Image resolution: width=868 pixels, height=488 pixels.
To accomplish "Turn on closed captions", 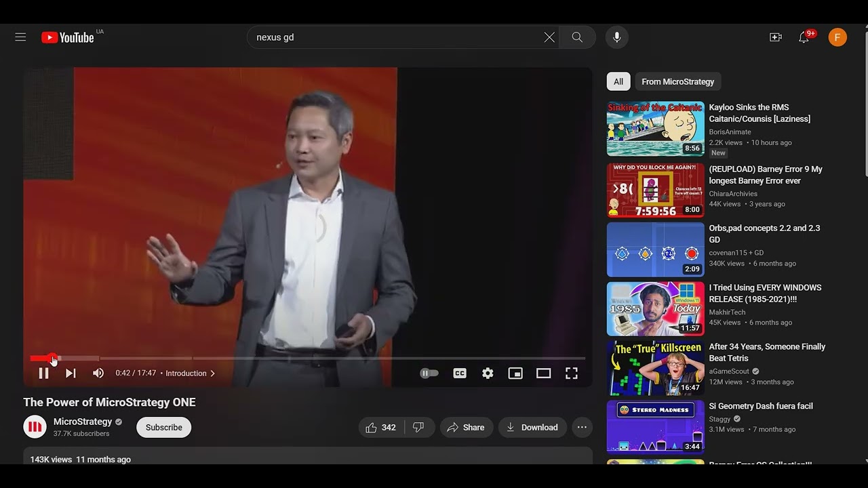I will 460,373.
